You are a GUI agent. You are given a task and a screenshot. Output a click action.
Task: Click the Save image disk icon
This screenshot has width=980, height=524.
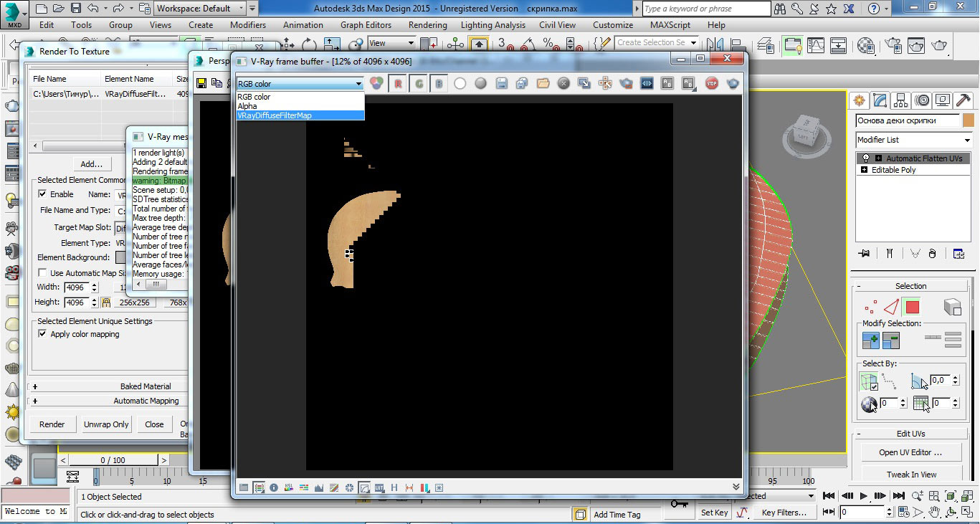click(x=502, y=84)
